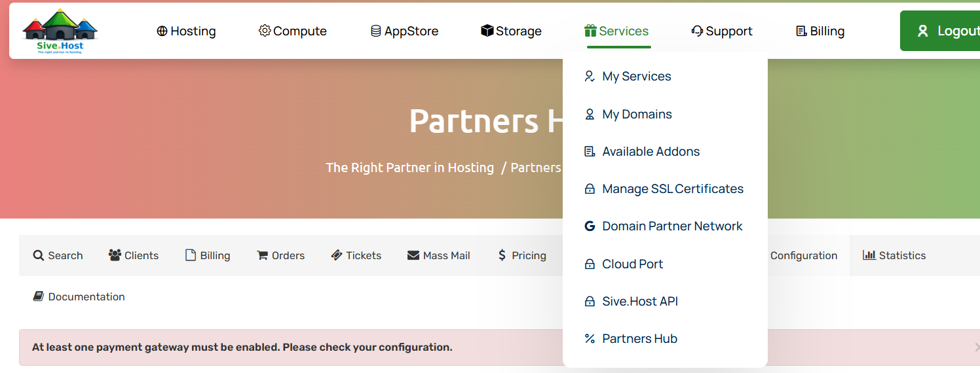
Task: Open the Hosting menu
Action: pos(187,31)
